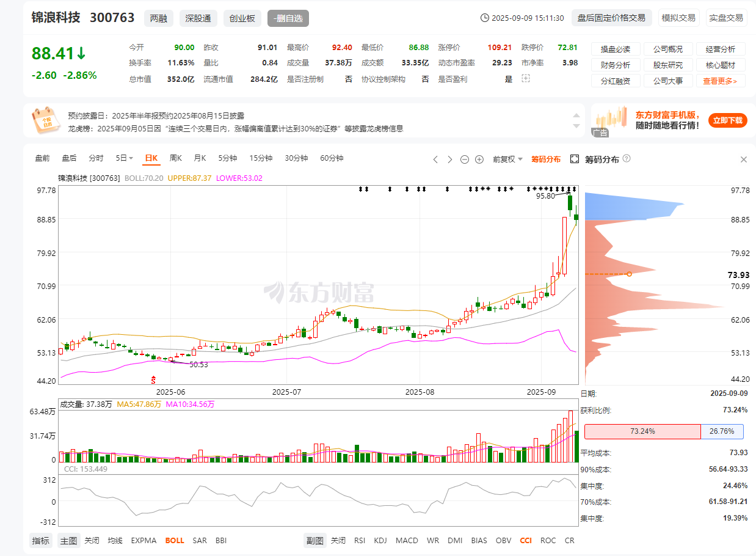This screenshot has width=756, height=556.
Task: Select OBV sub-chart indicator
Action: coord(504,541)
